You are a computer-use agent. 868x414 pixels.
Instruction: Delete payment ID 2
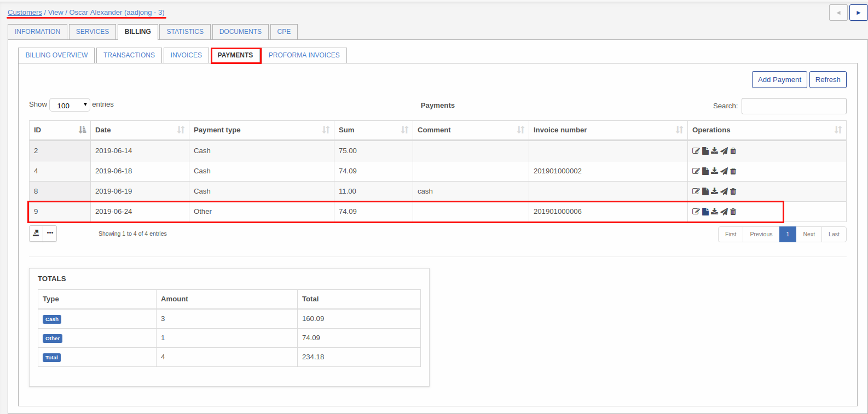tap(733, 151)
